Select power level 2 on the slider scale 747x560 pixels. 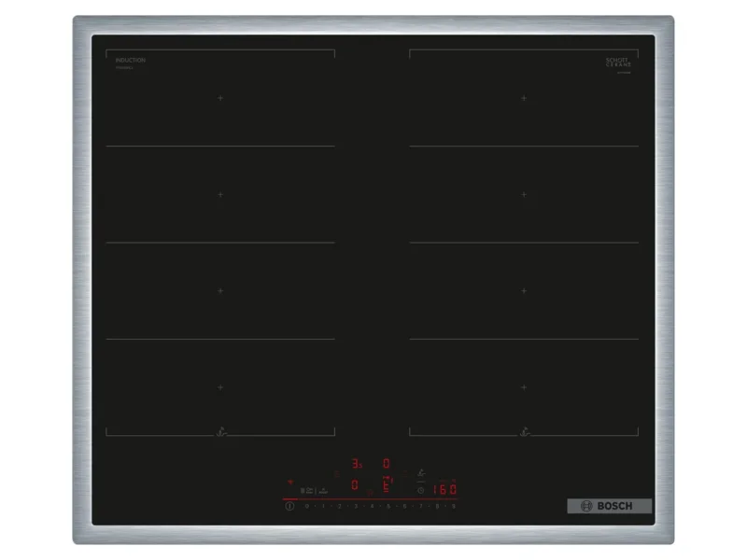click(340, 506)
